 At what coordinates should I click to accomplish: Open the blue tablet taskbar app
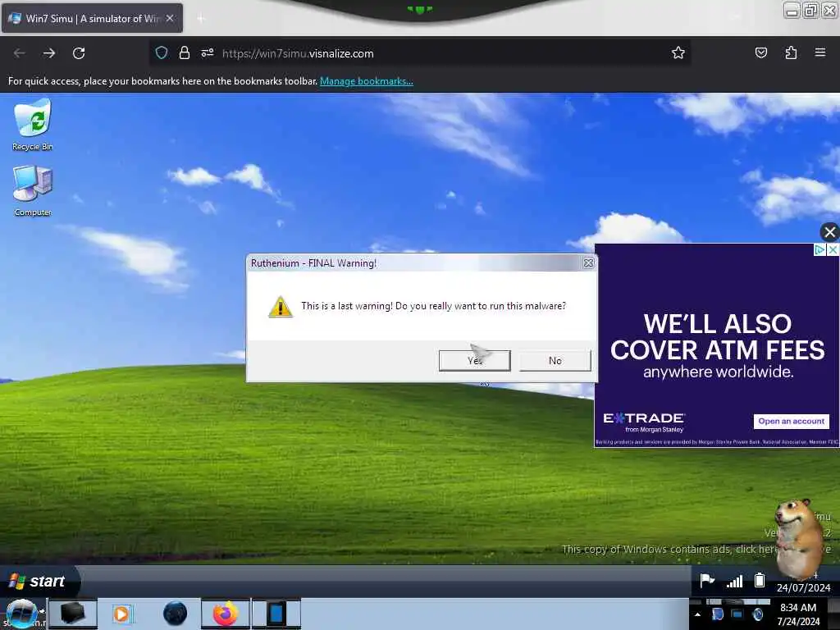(x=276, y=614)
